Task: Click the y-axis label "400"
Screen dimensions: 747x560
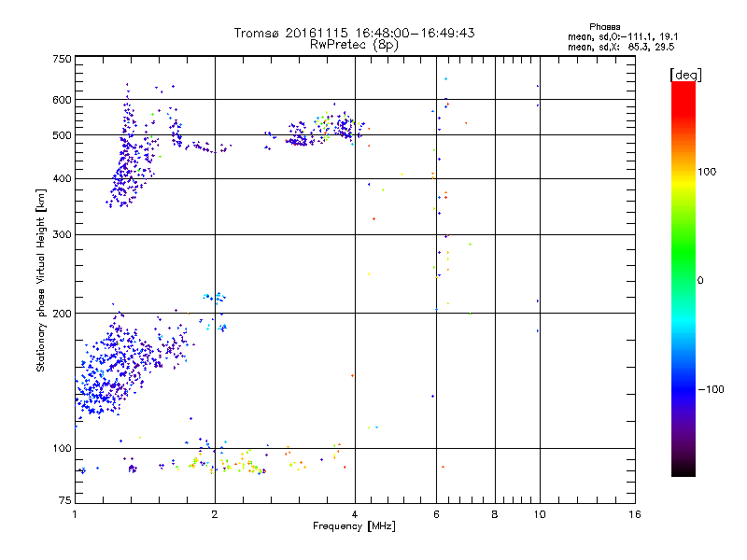Action: (63, 179)
